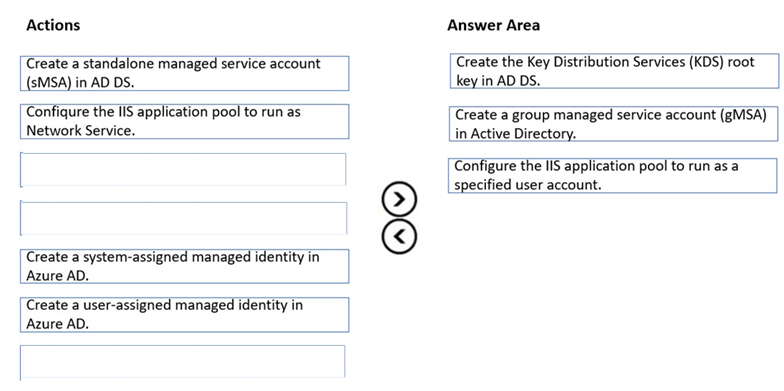Choose the gMSA in Active Directory answer box
The image size is (784, 391).
pyautogui.click(x=614, y=124)
